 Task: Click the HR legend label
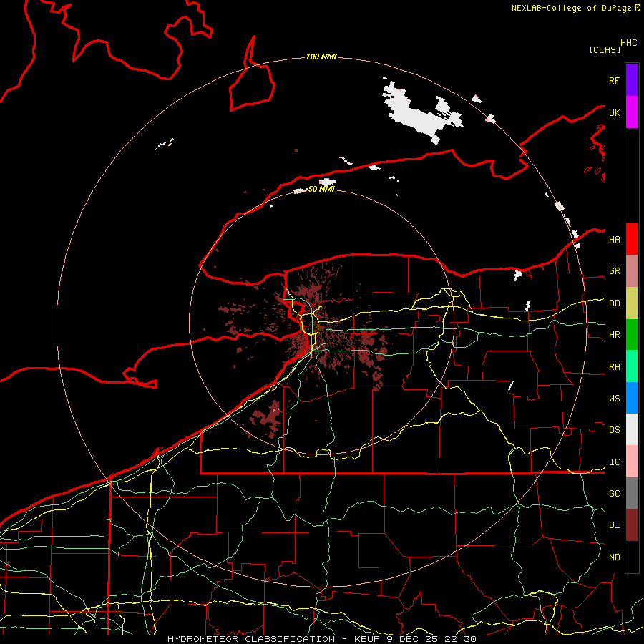[614, 335]
